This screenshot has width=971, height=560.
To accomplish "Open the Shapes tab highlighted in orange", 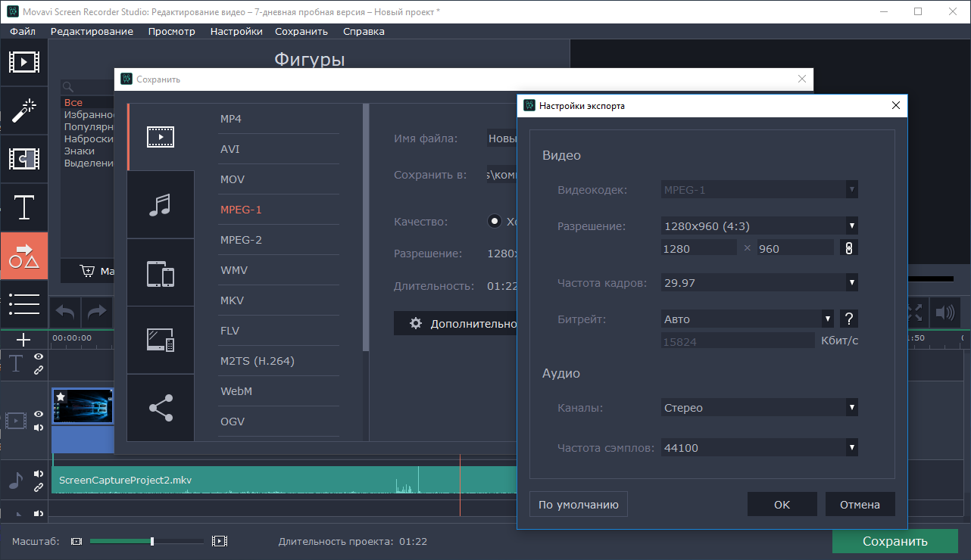I will (x=23, y=256).
